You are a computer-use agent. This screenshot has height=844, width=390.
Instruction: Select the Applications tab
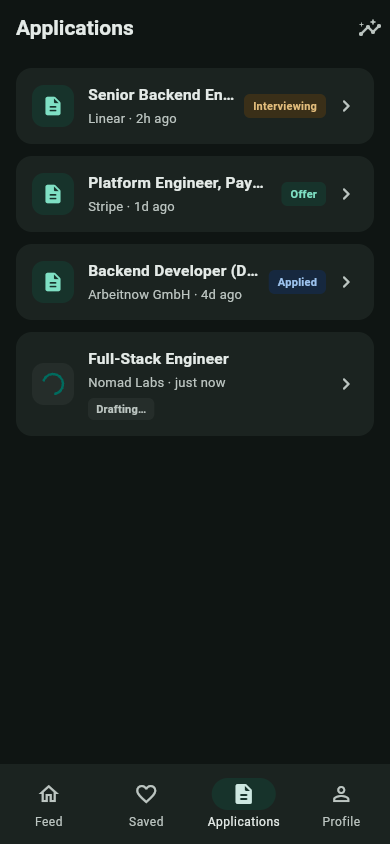pos(244,805)
